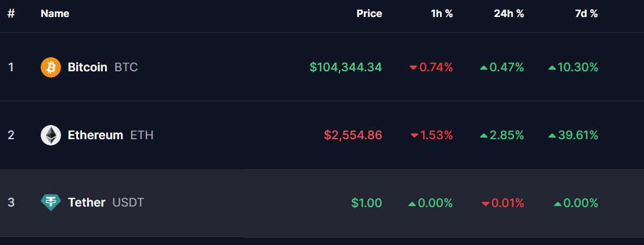Sort by the 7d % column header
This screenshot has width=644, height=245.
[586, 14]
